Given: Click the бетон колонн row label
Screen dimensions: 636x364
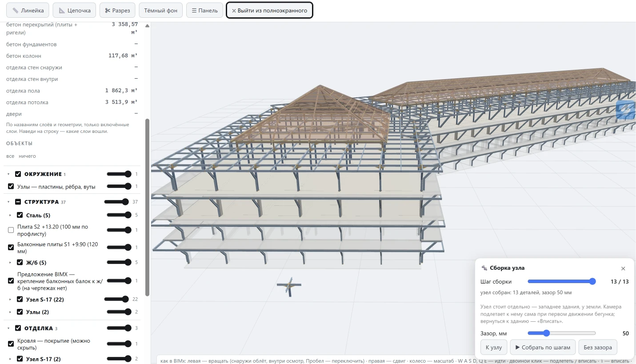Looking at the screenshot, I should tap(24, 56).
